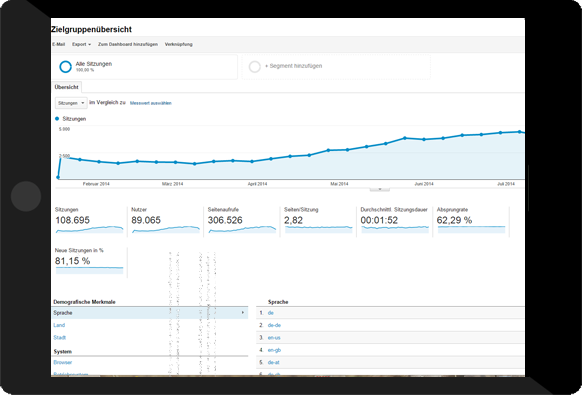The image size is (584, 398).
Task: Click language entry "en-gb"
Action: coord(274,350)
